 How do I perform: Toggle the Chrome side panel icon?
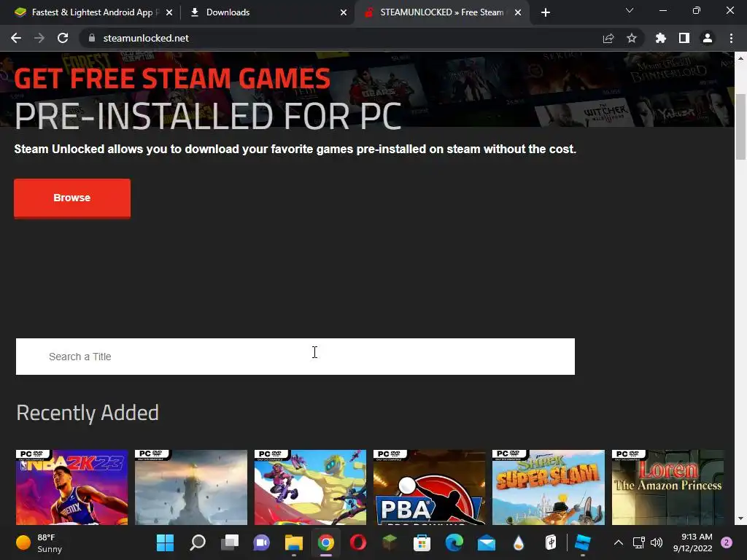coord(684,38)
